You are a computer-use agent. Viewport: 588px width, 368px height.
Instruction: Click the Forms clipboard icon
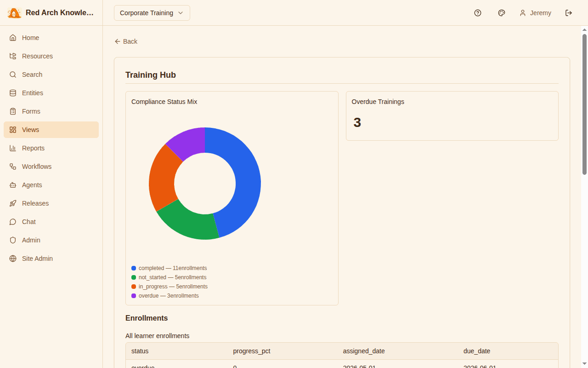coord(13,111)
